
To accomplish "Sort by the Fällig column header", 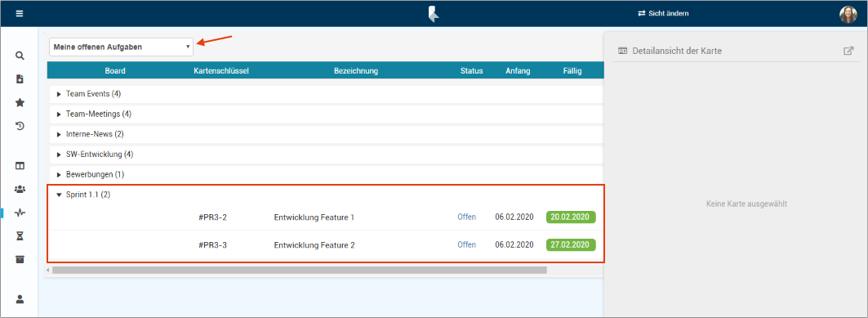I will tap(572, 71).
